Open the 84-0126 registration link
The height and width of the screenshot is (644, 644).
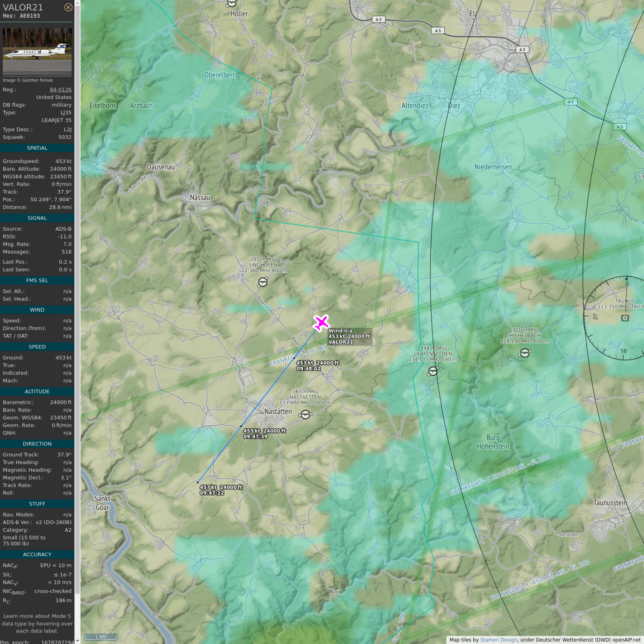(x=60, y=89)
